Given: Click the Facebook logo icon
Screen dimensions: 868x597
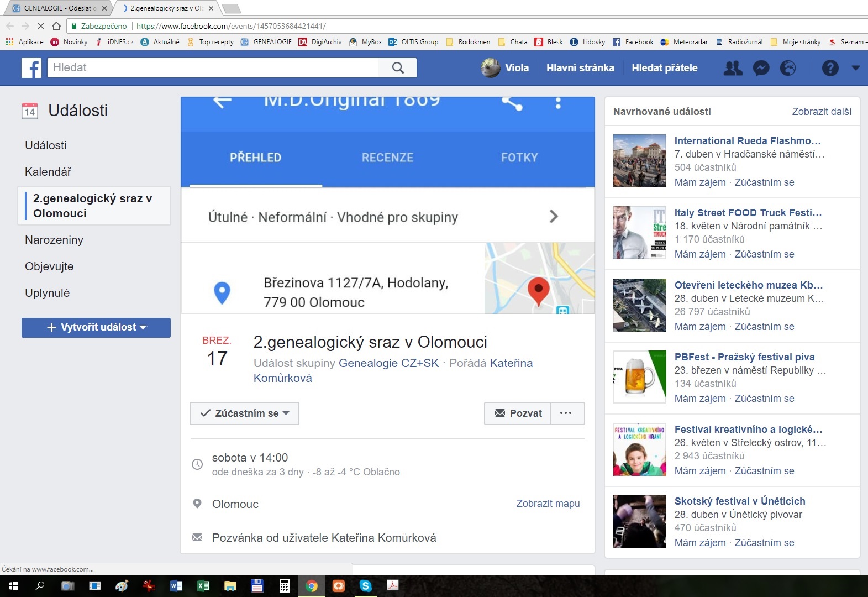Looking at the screenshot, I should (x=31, y=68).
